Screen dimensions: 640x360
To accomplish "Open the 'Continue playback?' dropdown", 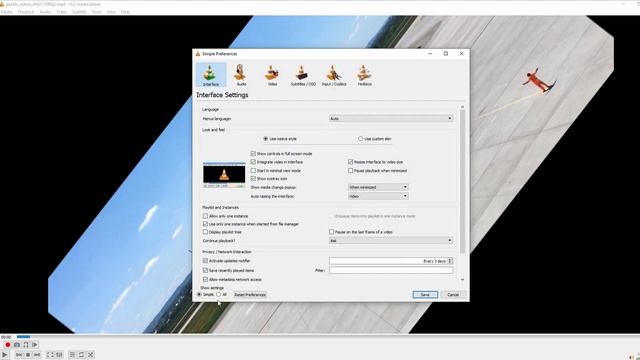I will coord(391,240).
